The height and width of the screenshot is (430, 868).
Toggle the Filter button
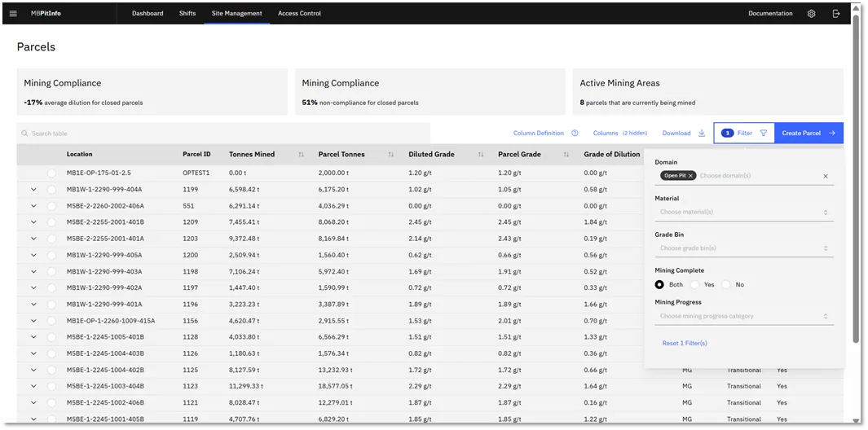tap(744, 134)
